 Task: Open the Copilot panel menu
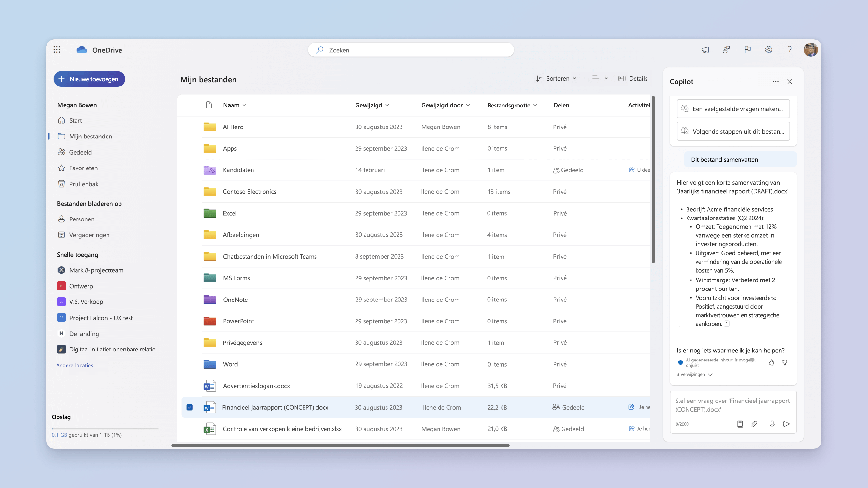pyautogui.click(x=775, y=82)
